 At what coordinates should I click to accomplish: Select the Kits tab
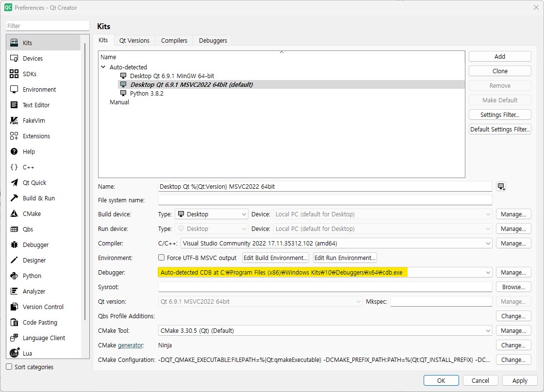(103, 40)
